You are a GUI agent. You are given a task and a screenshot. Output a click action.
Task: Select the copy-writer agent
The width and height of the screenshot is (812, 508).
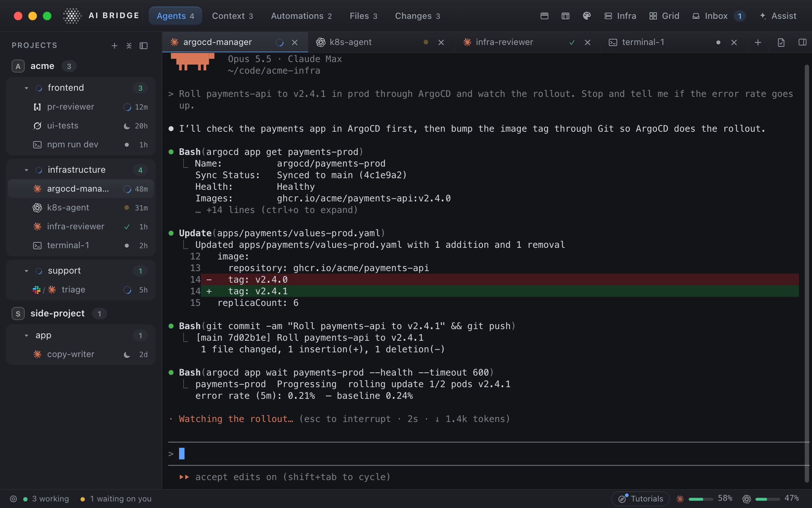[x=81, y=354]
